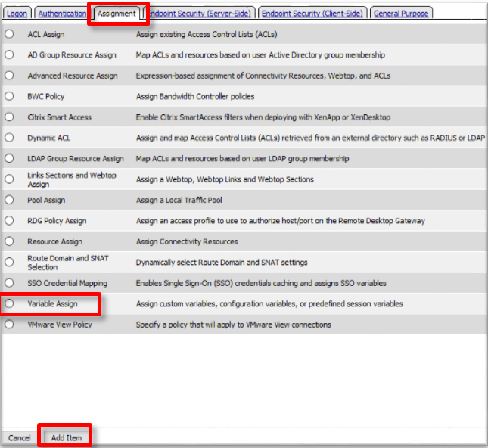Open the Authentication tab
Screen dimensions: 488x448
pos(61,14)
